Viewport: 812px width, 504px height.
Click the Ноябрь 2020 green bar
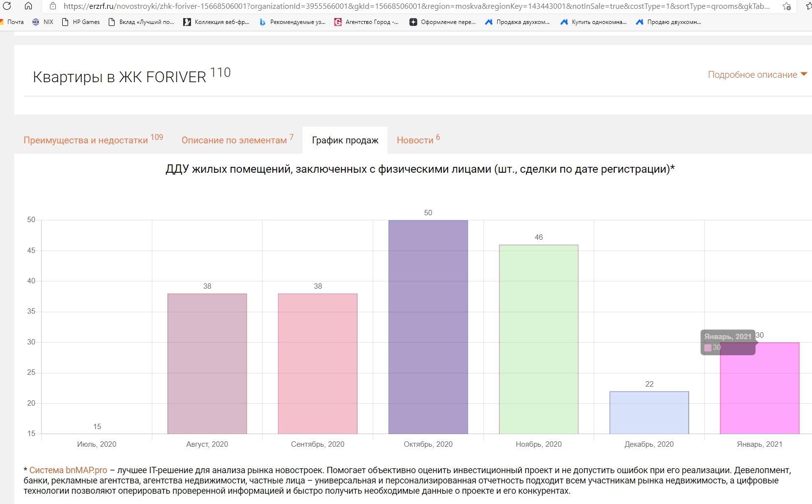coord(539,339)
